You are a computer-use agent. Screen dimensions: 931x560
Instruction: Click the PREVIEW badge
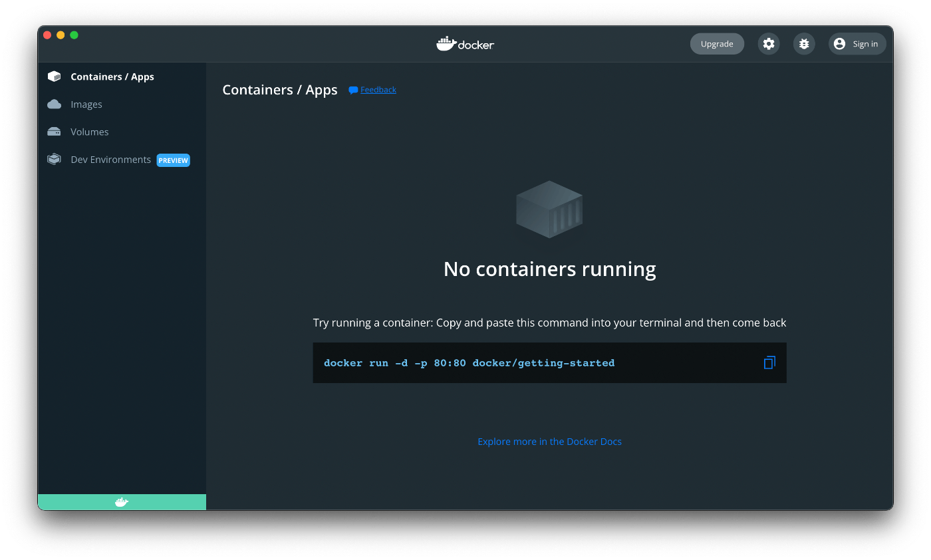pos(174,160)
